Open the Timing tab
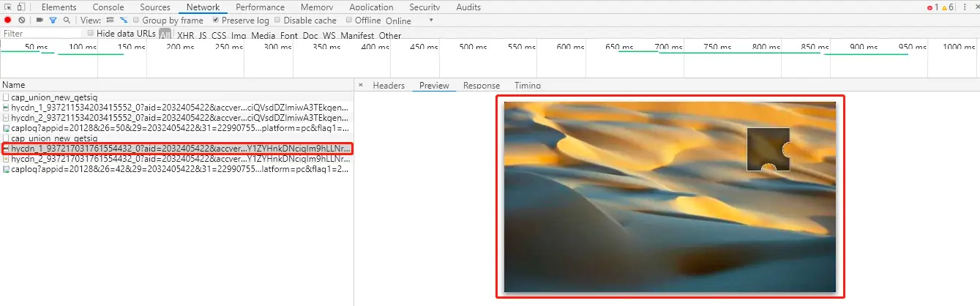 pos(528,86)
